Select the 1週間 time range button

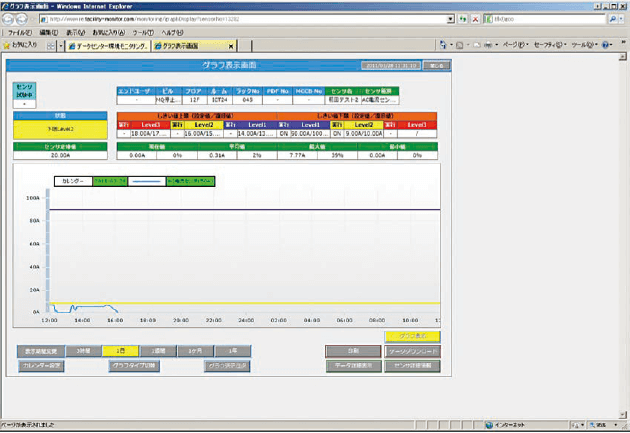pyautogui.click(x=158, y=351)
